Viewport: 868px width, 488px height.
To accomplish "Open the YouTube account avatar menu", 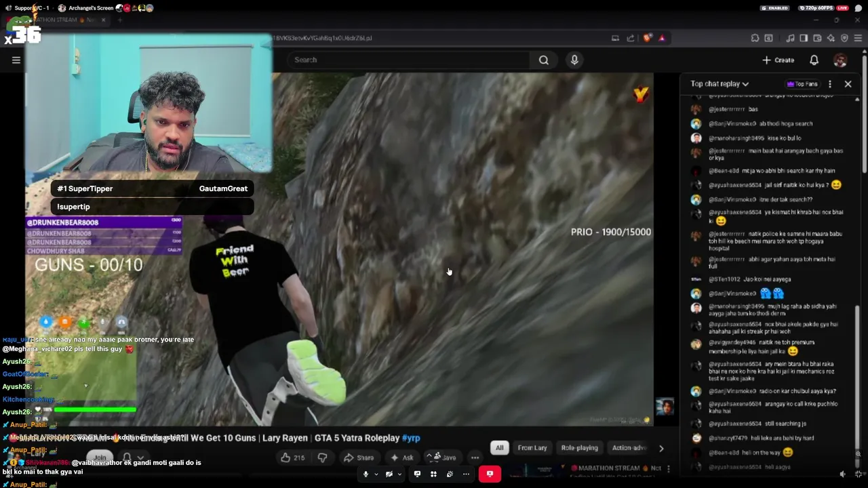I will (840, 60).
